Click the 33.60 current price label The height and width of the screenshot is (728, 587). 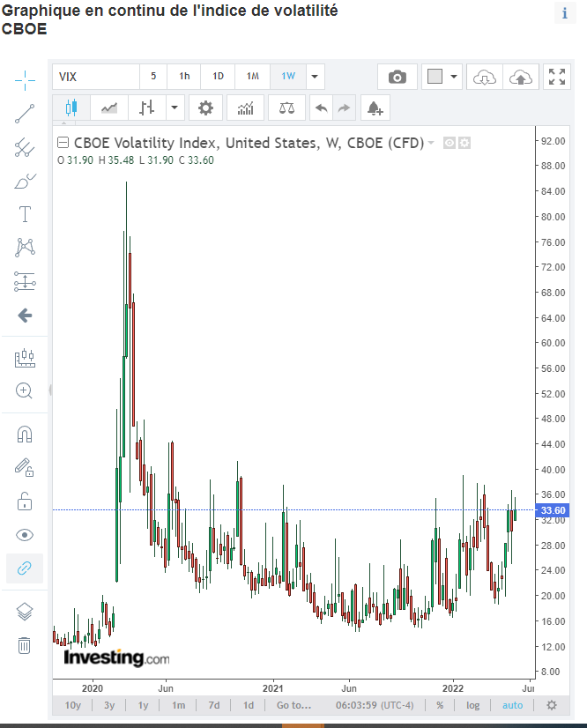point(553,510)
